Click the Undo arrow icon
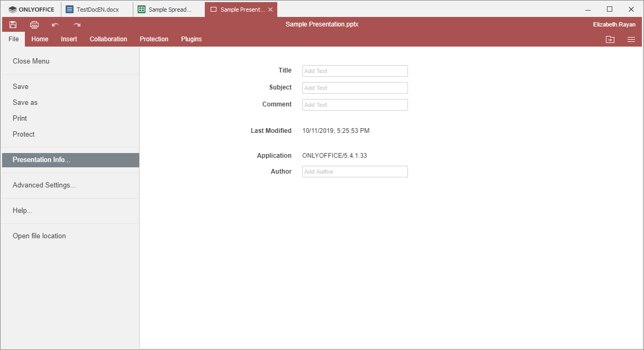This screenshot has width=644, height=350. 56,24
